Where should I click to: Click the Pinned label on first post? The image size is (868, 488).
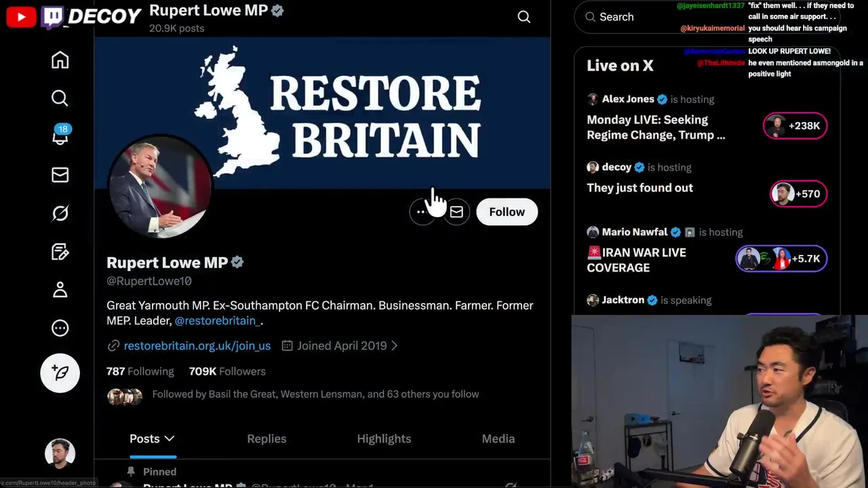159,472
